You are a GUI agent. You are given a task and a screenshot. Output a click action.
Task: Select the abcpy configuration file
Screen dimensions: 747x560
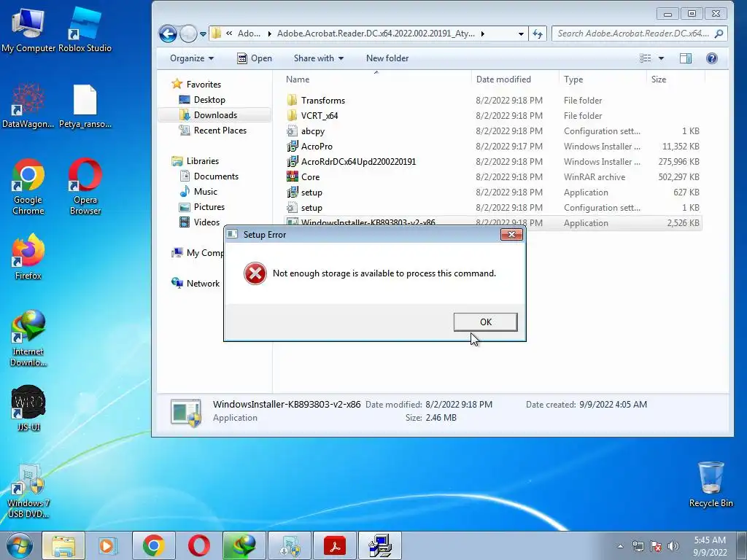click(x=493, y=131)
